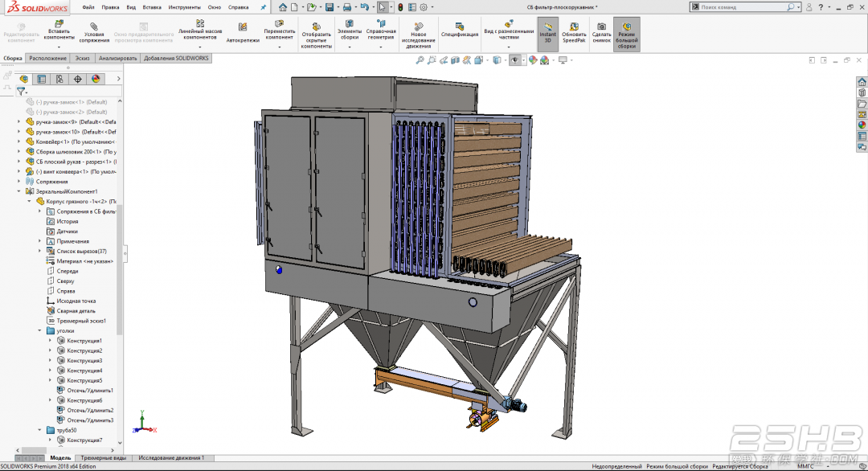This screenshot has width=868, height=471.
Task: Click МЫГС units in status bar
Action: 806,466
